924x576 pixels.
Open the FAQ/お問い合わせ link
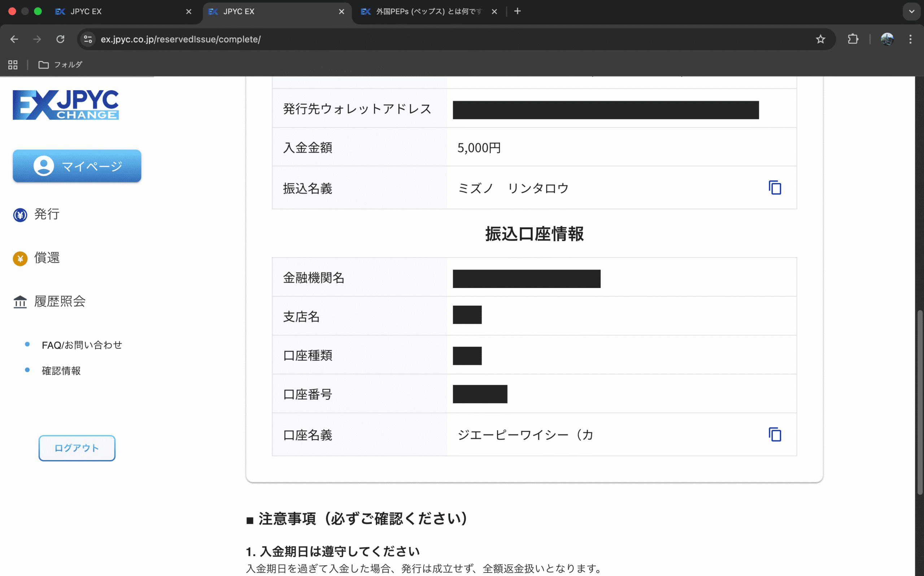click(82, 345)
